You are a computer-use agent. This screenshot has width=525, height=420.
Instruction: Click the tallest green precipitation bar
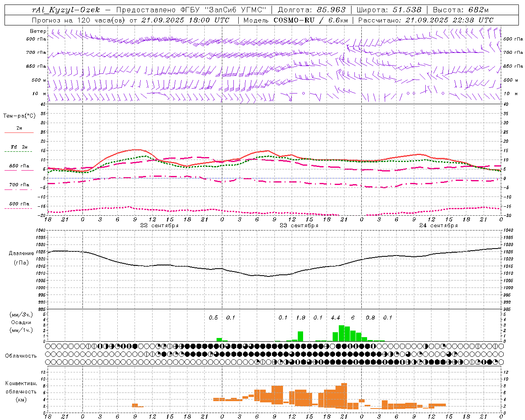341,333
